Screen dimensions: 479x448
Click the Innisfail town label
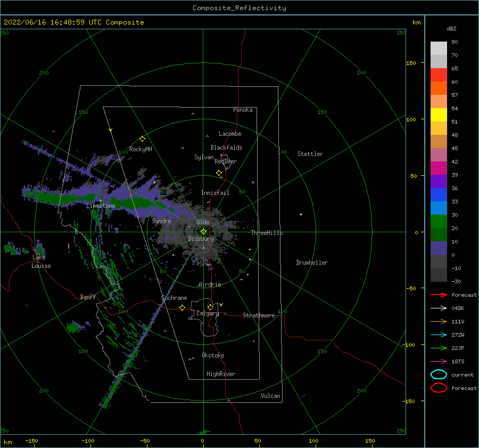[215, 193]
